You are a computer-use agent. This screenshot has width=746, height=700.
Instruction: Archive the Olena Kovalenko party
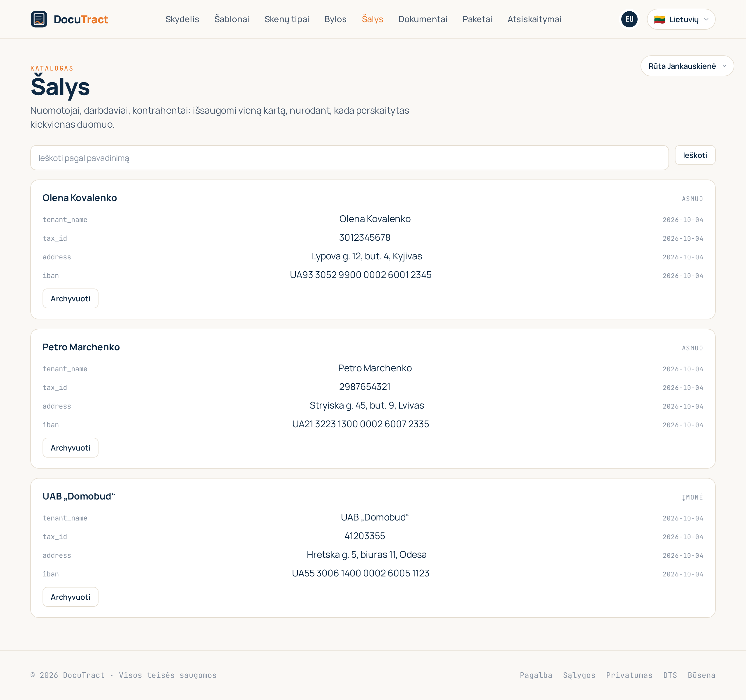[x=71, y=298]
